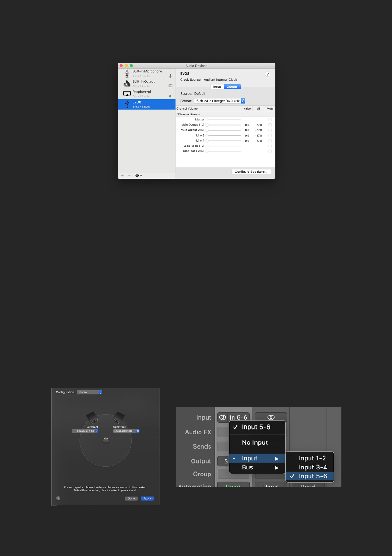Screen dimensions: 392x556
Task: Mute the Master channel
Action: click(x=270, y=120)
